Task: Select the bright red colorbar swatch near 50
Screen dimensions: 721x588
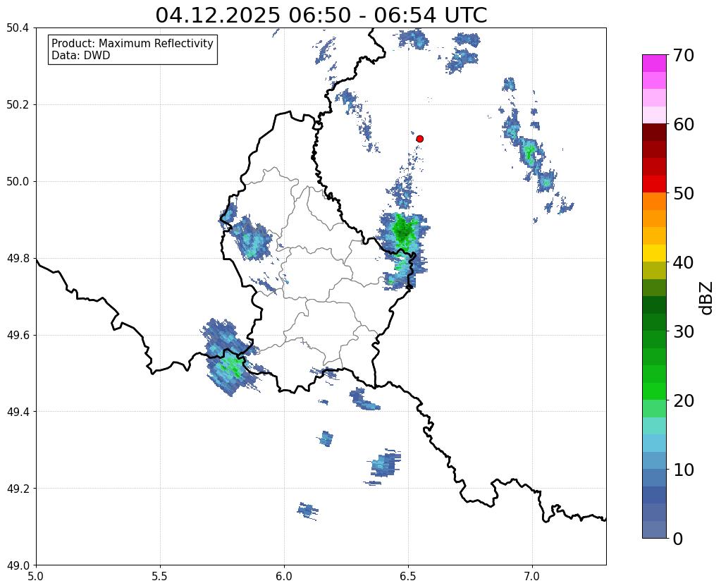Action: tap(654, 184)
